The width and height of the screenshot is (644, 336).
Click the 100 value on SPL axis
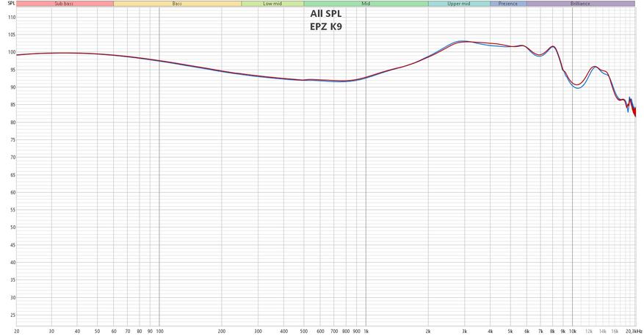tap(12, 52)
